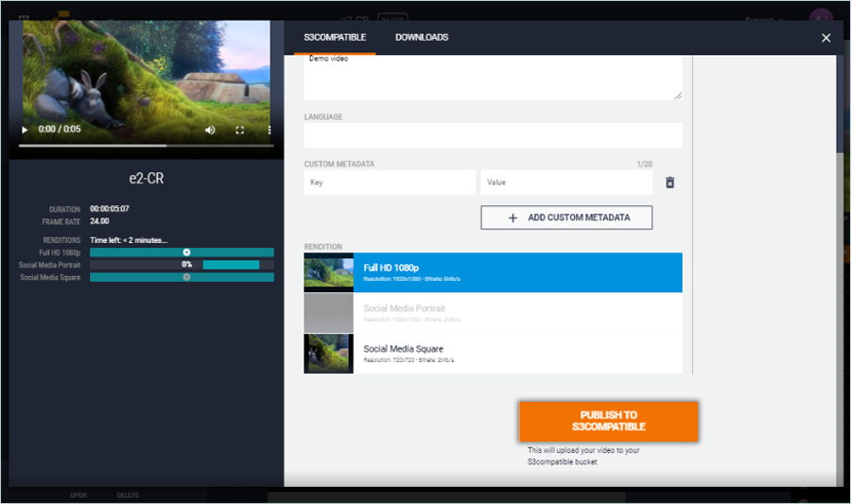Click the Add Custom Metadata button
851x504 pixels.
click(566, 217)
